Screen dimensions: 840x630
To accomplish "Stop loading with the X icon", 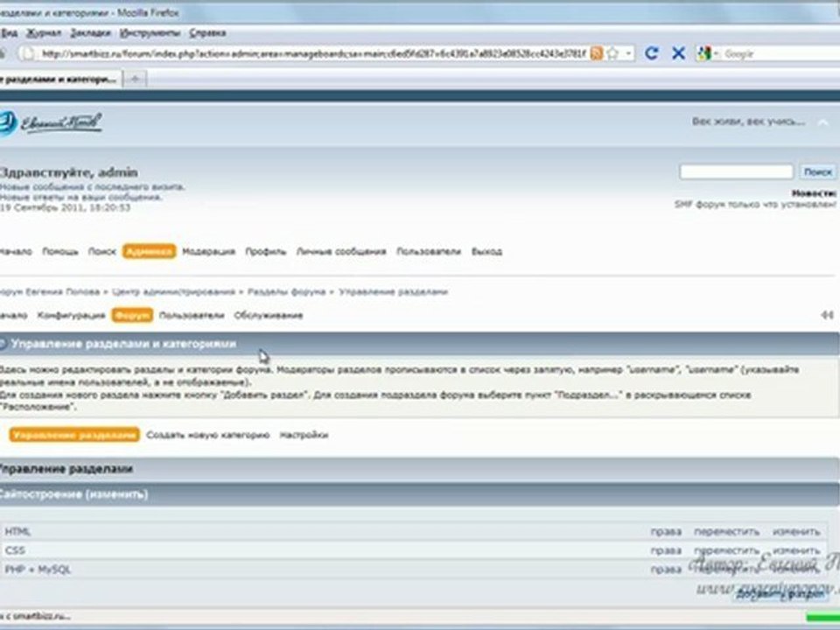I will [678, 53].
